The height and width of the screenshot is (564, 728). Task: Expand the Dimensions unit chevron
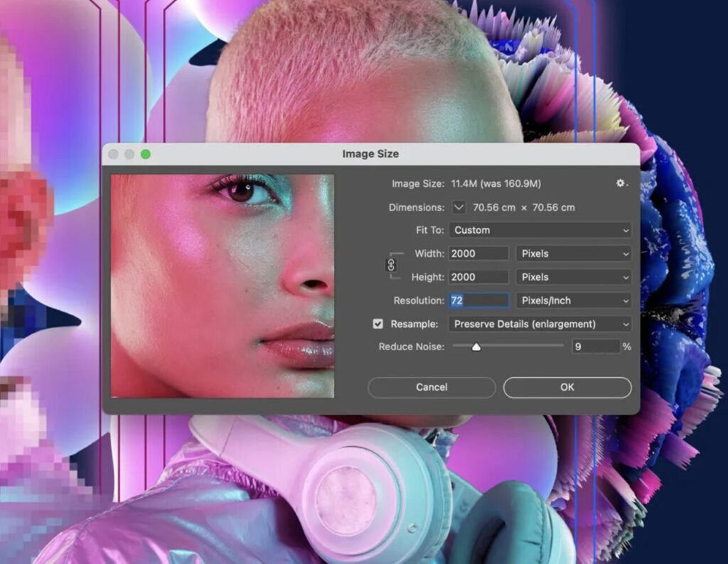[x=459, y=207]
